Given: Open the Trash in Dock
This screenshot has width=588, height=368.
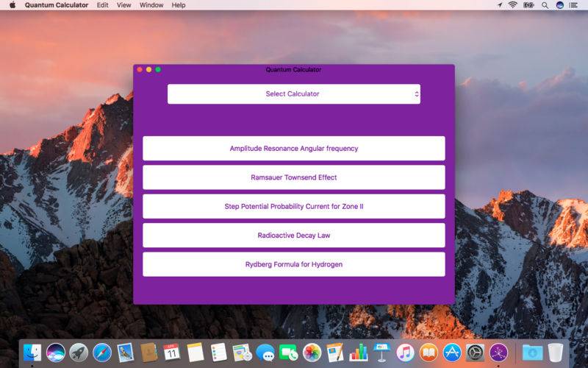Looking at the screenshot, I should point(556,353).
